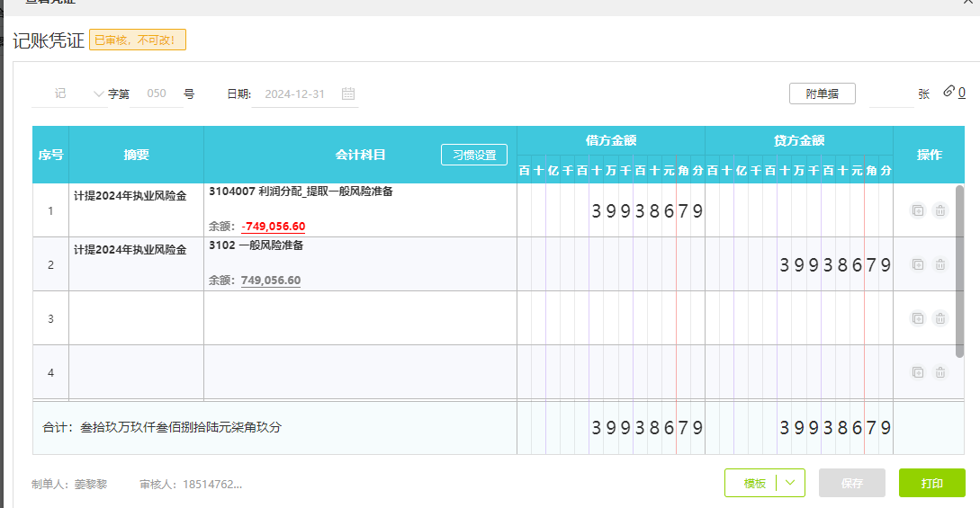Click the copy row icon in row 3
The height and width of the screenshot is (508, 980).
pos(918,318)
